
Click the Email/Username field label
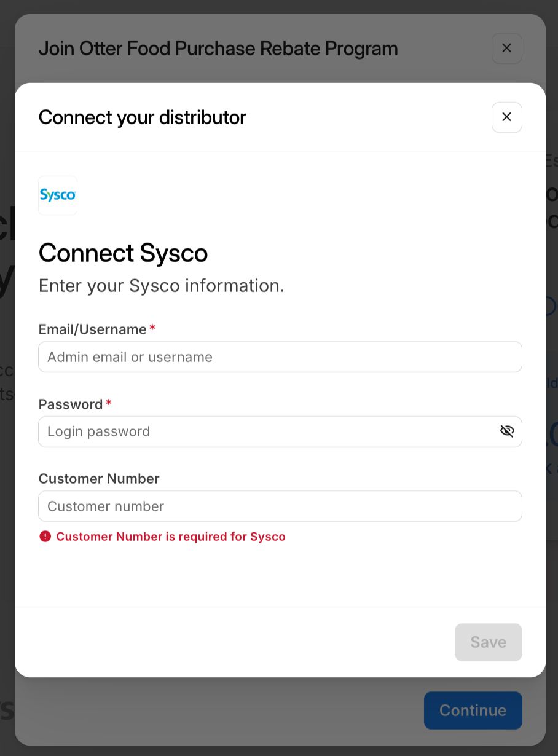[92, 329]
